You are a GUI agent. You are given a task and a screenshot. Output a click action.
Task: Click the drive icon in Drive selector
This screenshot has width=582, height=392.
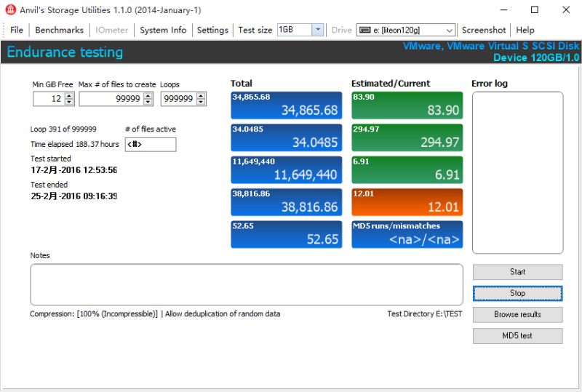[x=365, y=30]
